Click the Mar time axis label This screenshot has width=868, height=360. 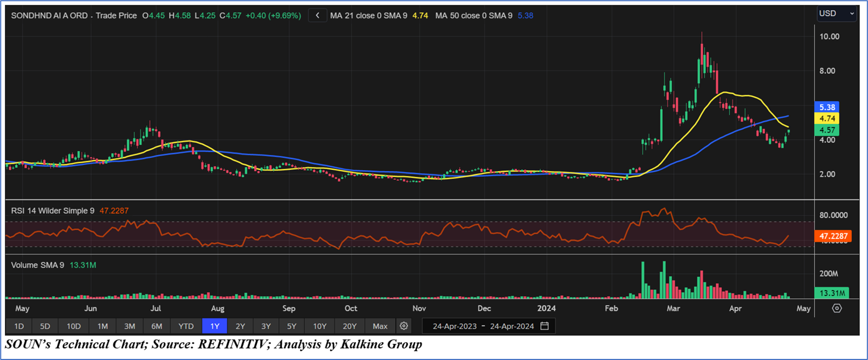pyautogui.click(x=673, y=308)
